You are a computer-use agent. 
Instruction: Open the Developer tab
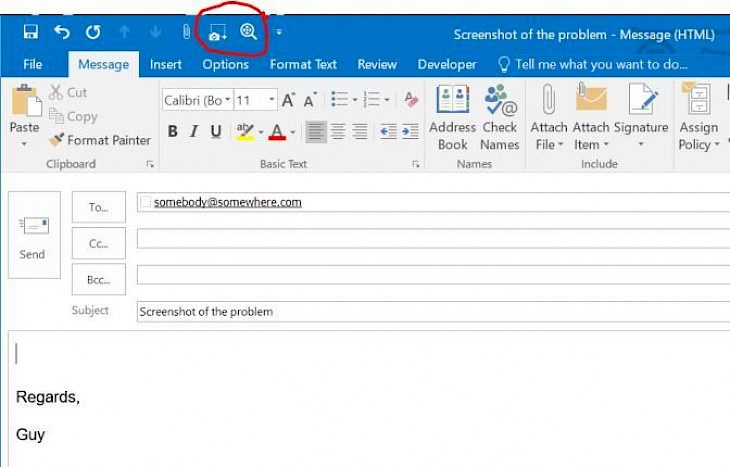(447, 64)
